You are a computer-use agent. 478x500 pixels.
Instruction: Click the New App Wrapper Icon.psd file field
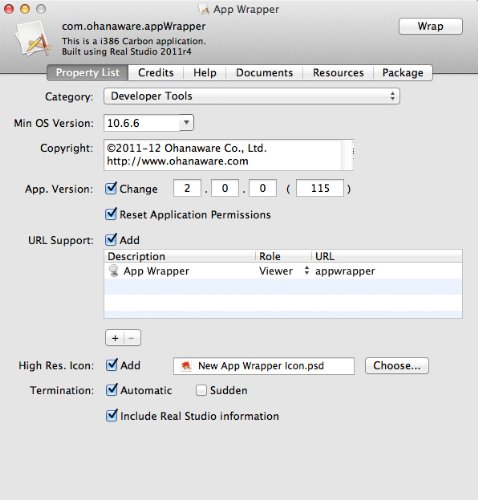coord(264,366)
